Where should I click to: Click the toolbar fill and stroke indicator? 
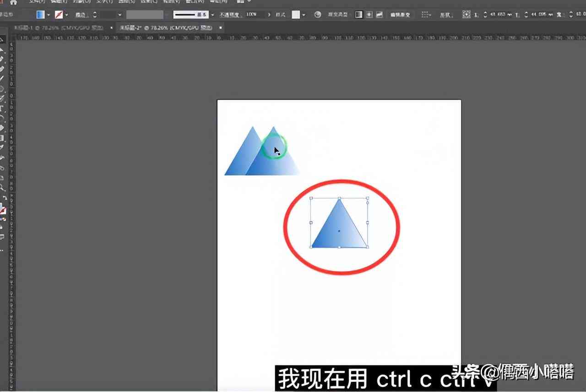tap(2, 210)
